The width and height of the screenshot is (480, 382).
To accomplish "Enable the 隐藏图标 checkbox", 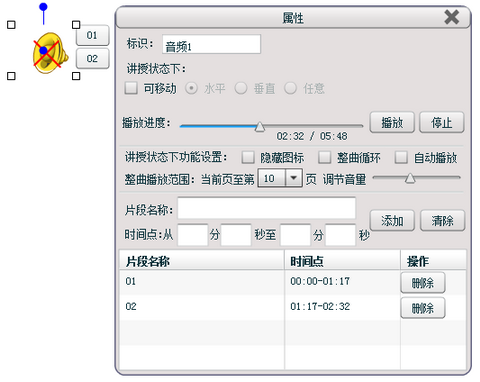I will (248, 157).
